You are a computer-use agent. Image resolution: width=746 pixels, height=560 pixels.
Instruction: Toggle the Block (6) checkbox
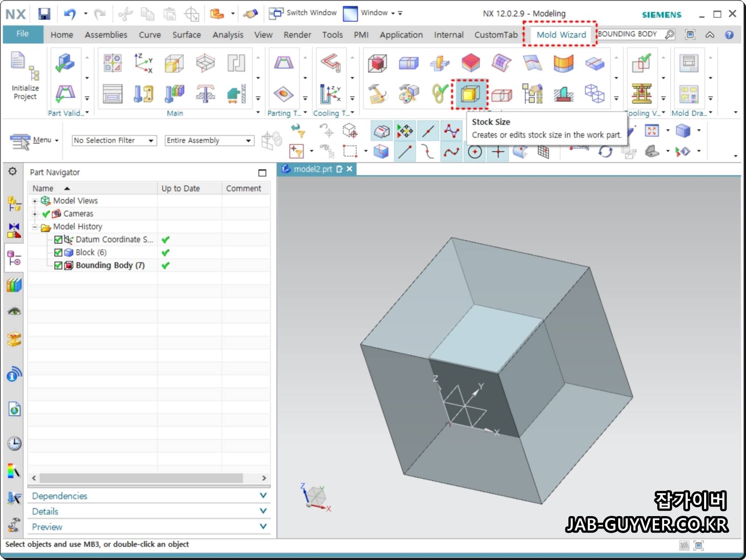(58, 253)
